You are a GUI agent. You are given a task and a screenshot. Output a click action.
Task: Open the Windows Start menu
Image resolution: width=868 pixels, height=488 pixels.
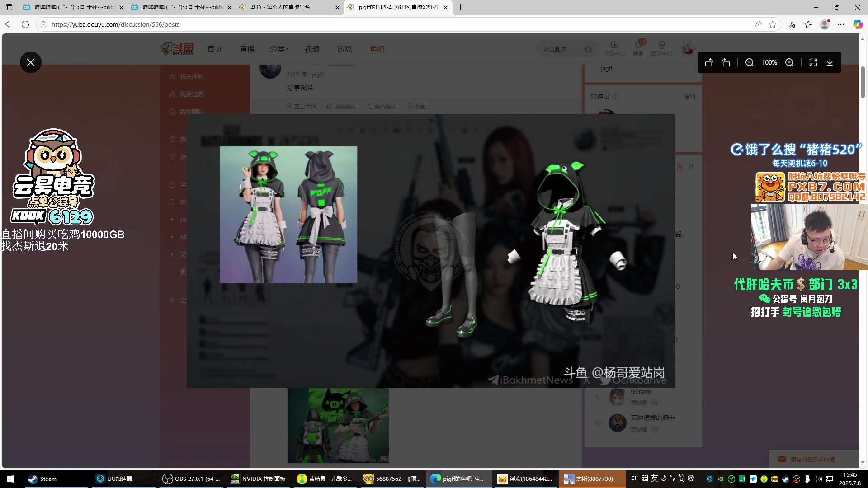11,479
